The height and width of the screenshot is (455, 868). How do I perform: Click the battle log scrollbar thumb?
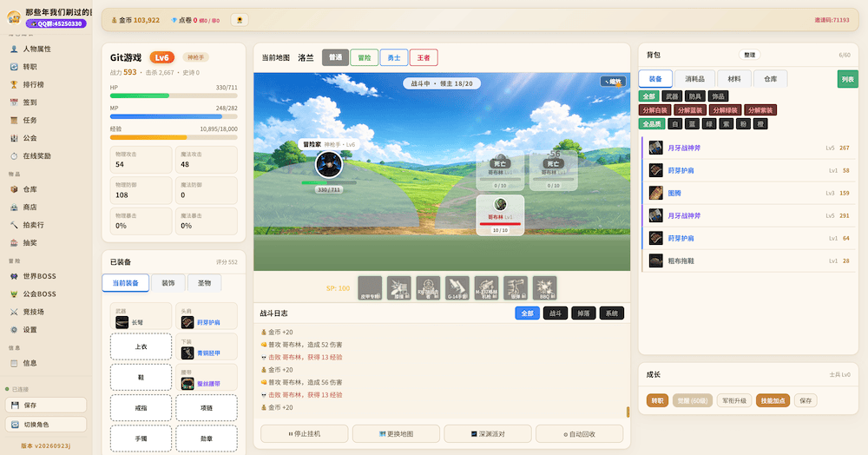click(628, 412)
